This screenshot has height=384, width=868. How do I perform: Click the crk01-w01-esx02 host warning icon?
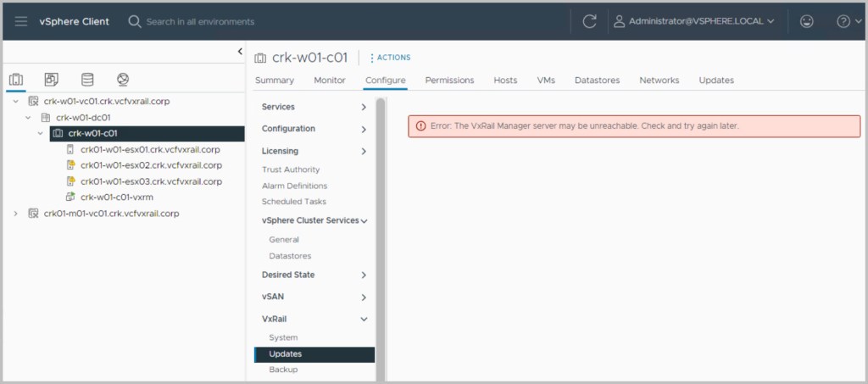70,165
